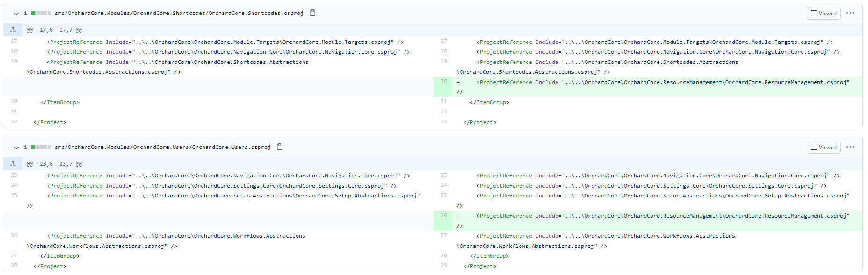Click diffstat squares for Users.csproj

[41, 147]
